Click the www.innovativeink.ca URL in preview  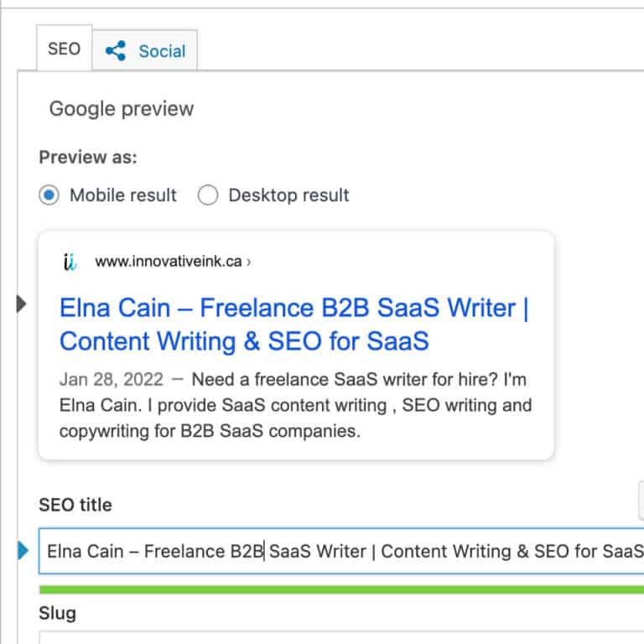point(168,262)
